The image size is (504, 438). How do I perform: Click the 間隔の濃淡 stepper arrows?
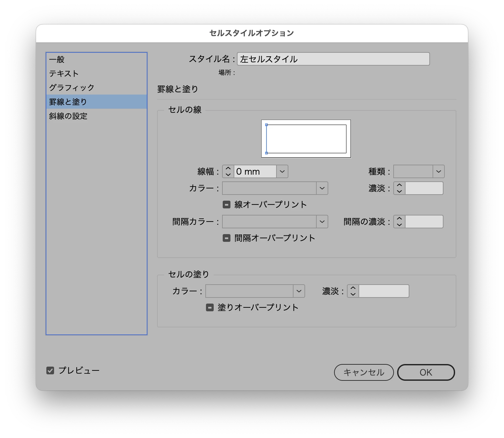coord(399,222)
